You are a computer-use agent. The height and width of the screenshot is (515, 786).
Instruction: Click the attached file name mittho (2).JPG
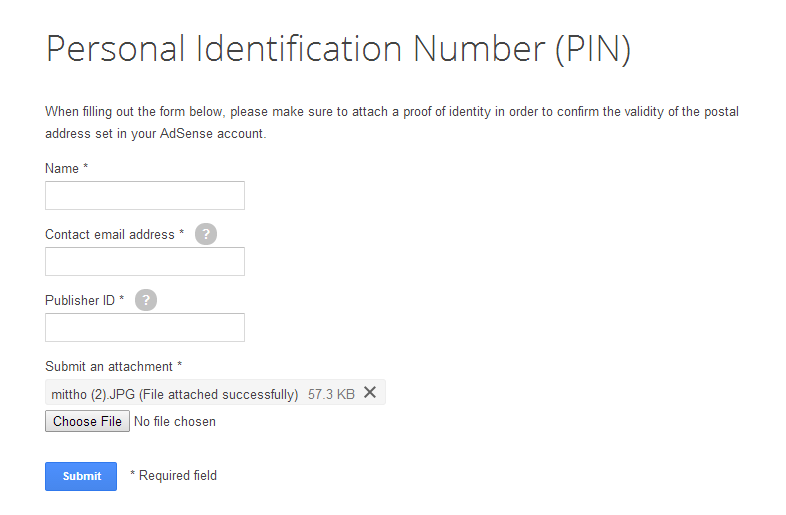[x=93, y=395]
